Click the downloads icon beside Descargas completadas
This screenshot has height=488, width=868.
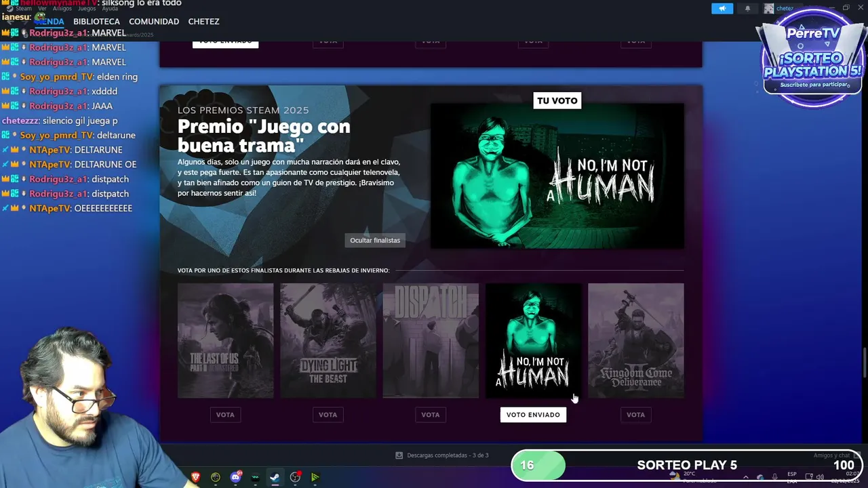(x=399, y=455)
